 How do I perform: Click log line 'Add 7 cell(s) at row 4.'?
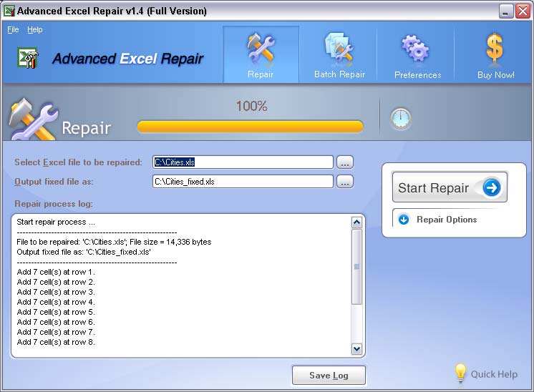click(56, 302)
